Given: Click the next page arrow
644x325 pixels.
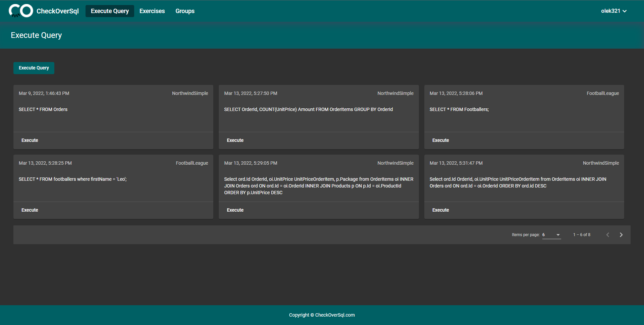Looking at the screenshot, I should pyautogui.click(x=621, y=235).
